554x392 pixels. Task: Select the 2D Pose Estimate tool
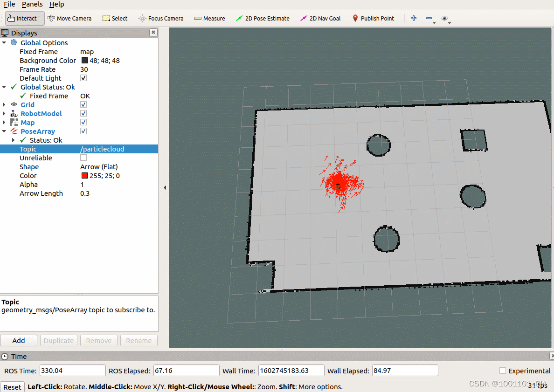coord(263,18)
